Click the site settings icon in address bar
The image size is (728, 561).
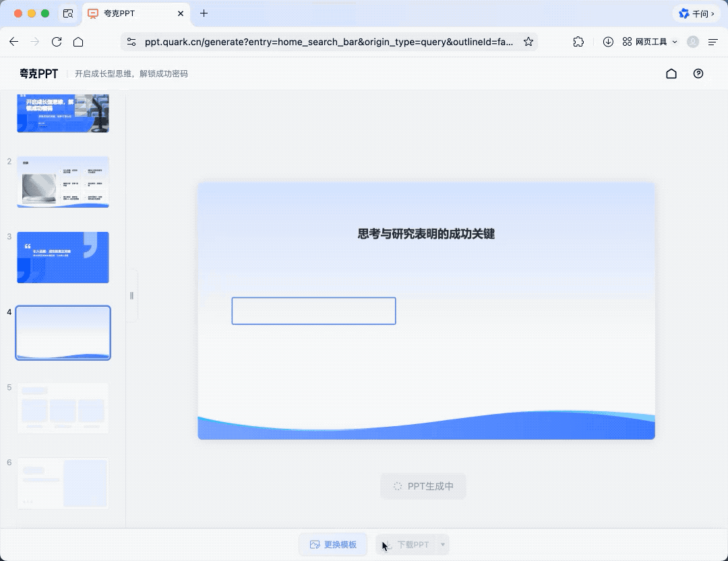131,42
